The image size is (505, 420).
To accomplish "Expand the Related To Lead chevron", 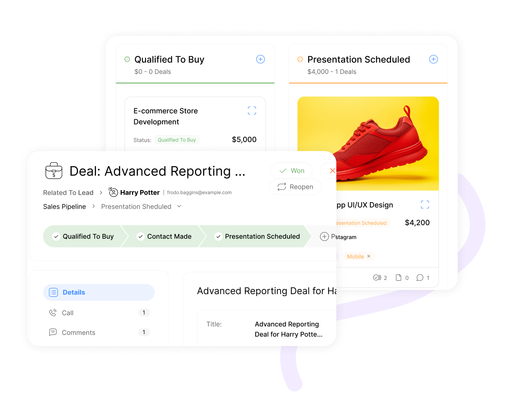I will [x=101, y=193].
